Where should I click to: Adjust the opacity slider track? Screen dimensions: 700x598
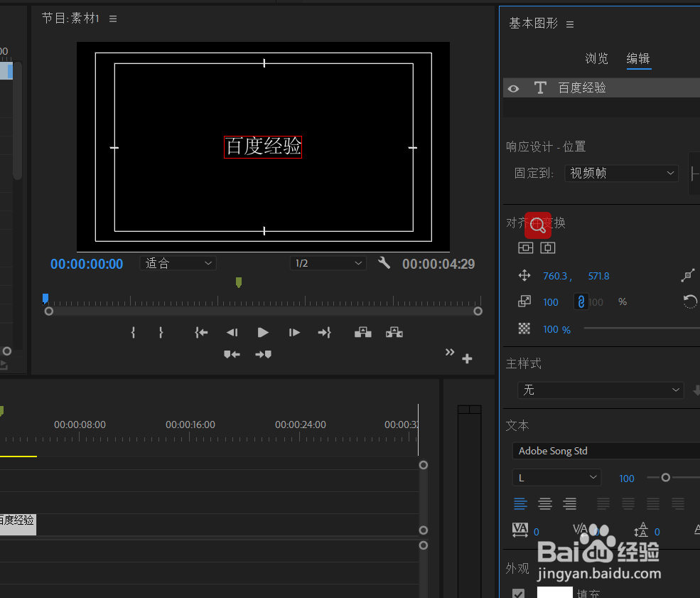coord(642,329)
